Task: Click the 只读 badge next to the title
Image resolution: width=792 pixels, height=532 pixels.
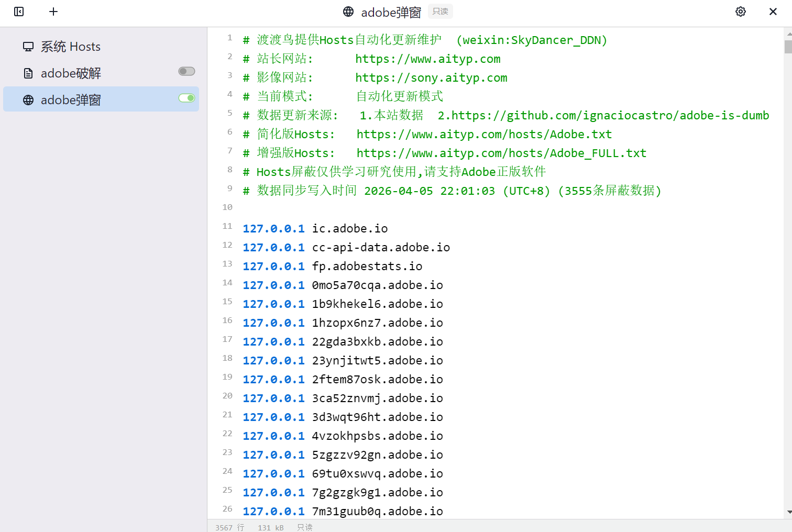Action: [440, 12]
